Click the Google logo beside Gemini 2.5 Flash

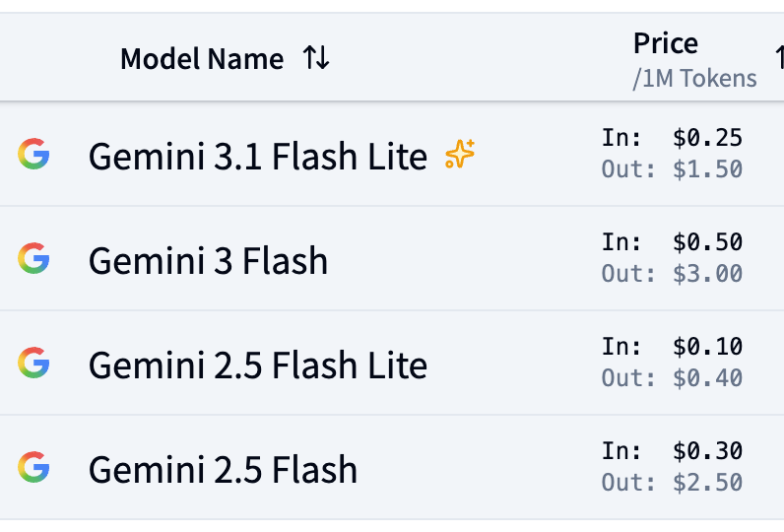(x=33, y=467)
